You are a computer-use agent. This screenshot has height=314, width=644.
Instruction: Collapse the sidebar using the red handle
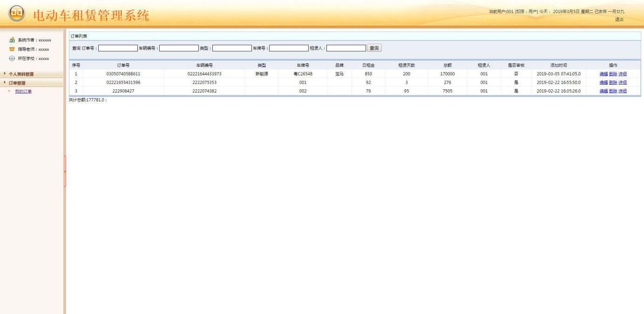tap(65, 171)
